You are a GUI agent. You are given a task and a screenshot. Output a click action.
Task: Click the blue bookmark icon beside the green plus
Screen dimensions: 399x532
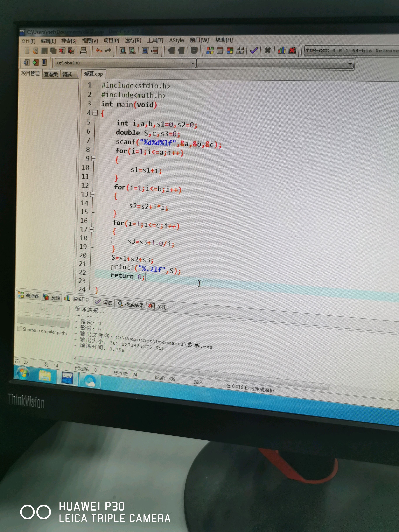(44, 63)
